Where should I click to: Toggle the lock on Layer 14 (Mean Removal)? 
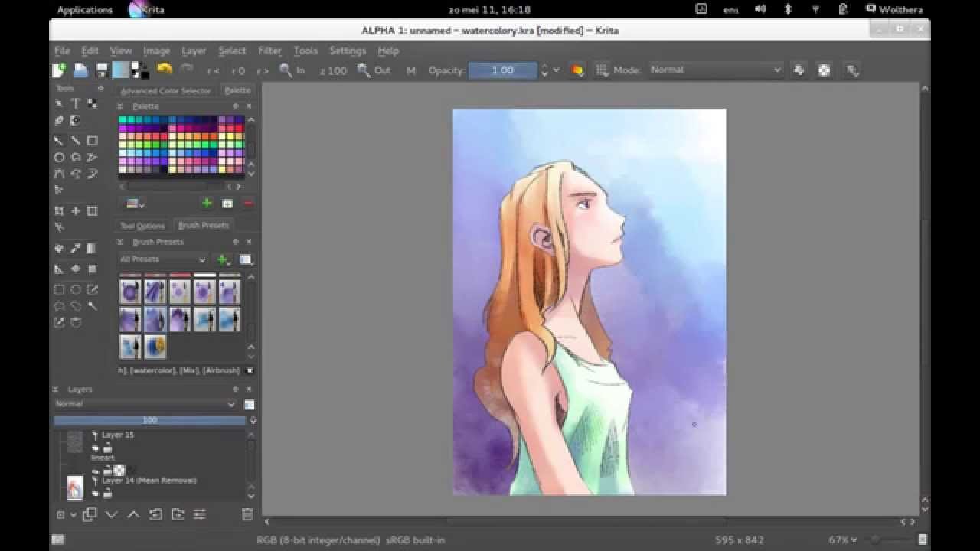click(x=107, y=492)
